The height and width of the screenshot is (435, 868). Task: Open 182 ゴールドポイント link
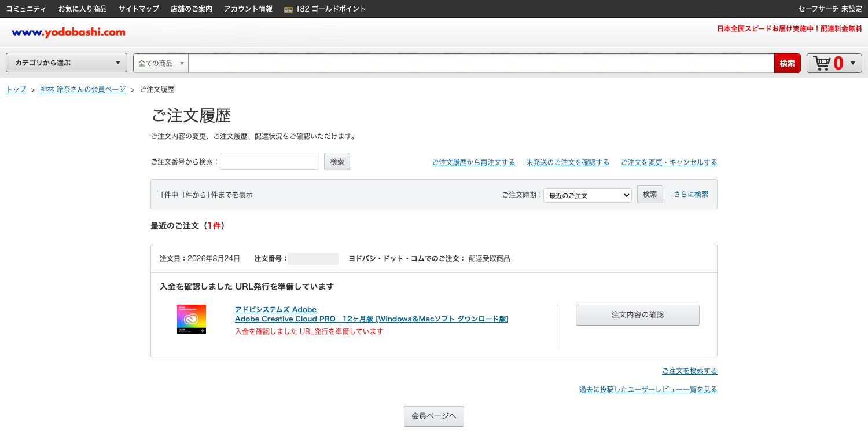coord(330,9)
